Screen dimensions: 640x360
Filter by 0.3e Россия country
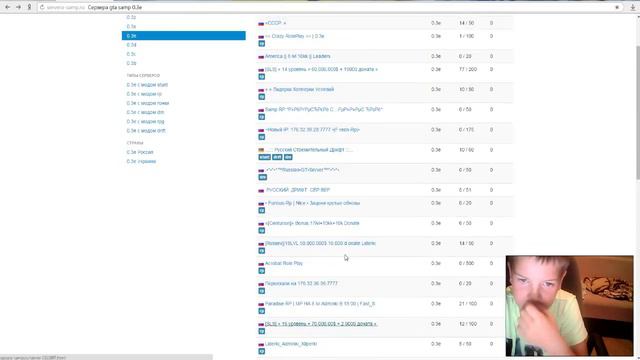[140, 152]
